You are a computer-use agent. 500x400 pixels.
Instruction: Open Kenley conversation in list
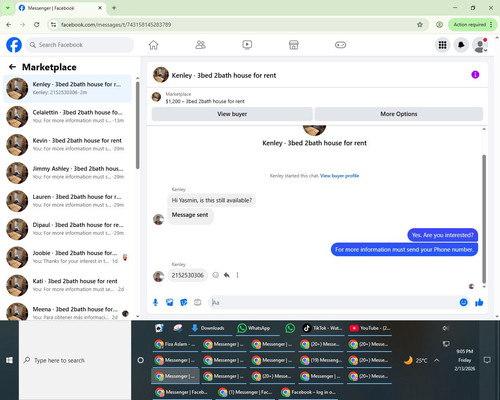pyautogui.click(x=68, y=88)
